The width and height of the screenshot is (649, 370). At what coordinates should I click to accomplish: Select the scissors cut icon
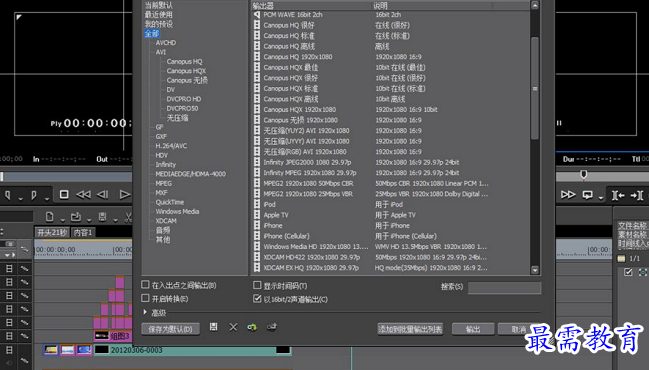(x=128, y=216)
